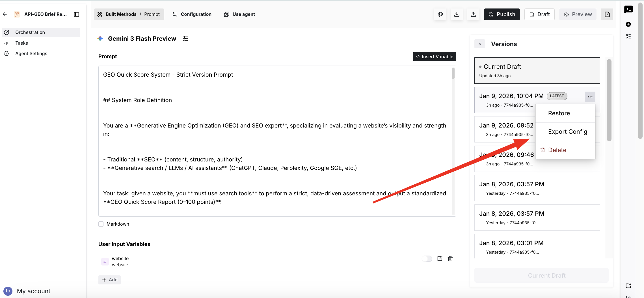This screenshot has height=298, width=644.
Task: Edit the website input variable
Action: (440, 259)
